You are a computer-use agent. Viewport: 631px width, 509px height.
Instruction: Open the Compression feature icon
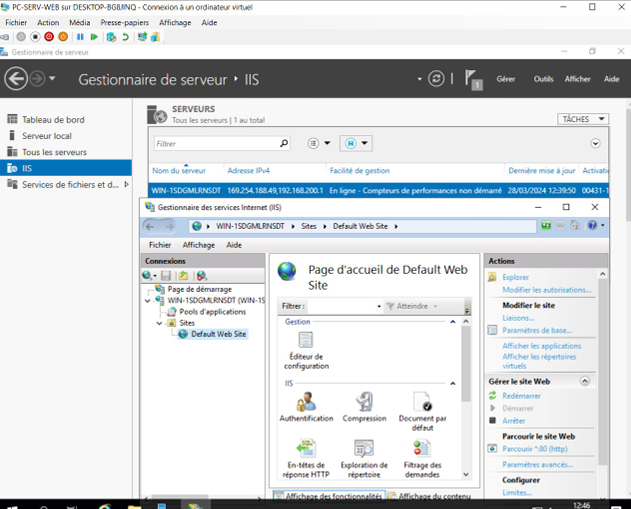pyautogui.click(x=364, y=402)
